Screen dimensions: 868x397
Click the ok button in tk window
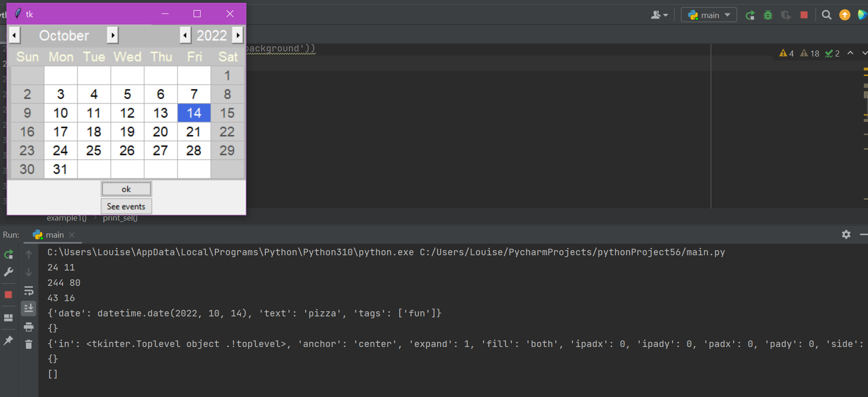coord(126,189)
